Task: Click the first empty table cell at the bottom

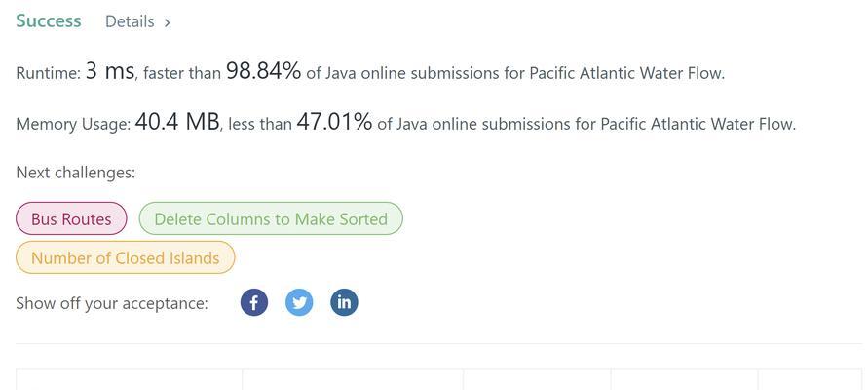Action: point(129,379)
